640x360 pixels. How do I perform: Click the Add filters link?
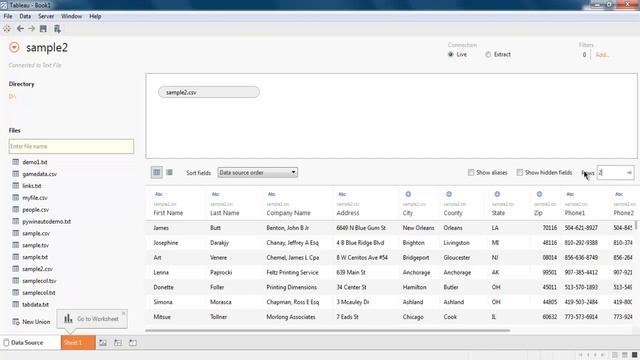pyautogui.click(x=602, y=55)
